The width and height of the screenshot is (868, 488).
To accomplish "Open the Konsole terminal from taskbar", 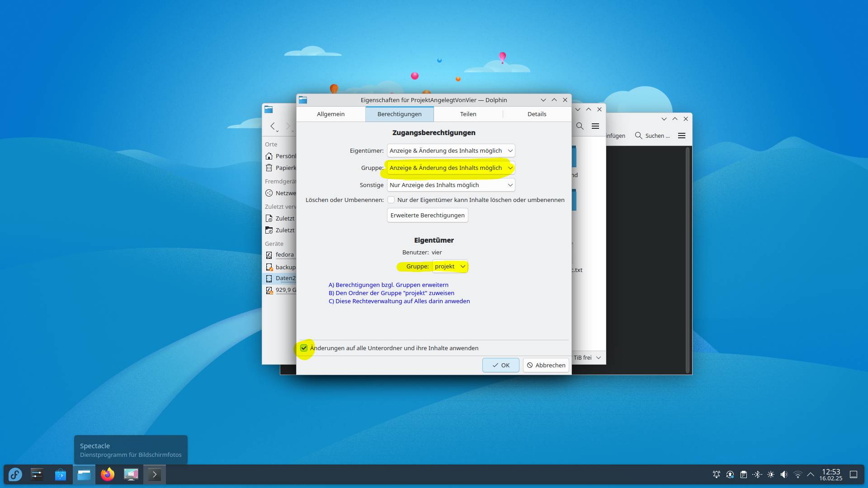I will coord(154,474).
